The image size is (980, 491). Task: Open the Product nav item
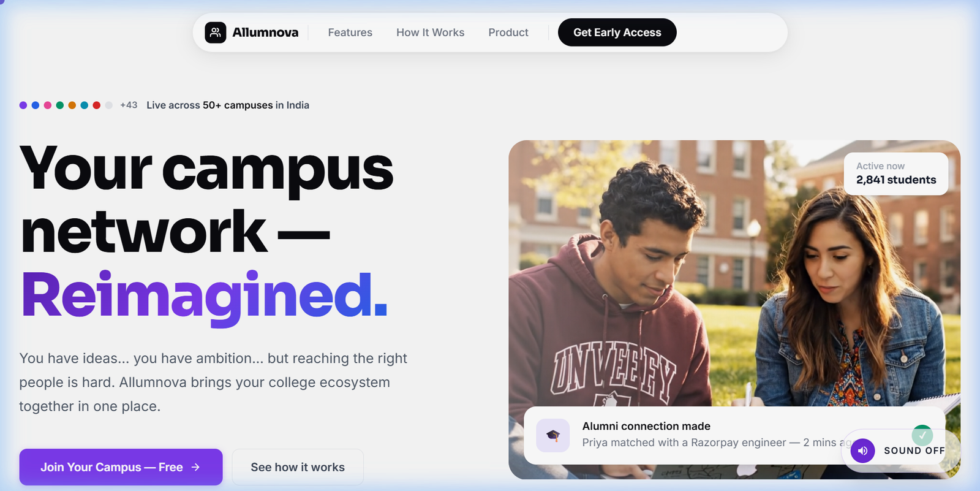508,32
